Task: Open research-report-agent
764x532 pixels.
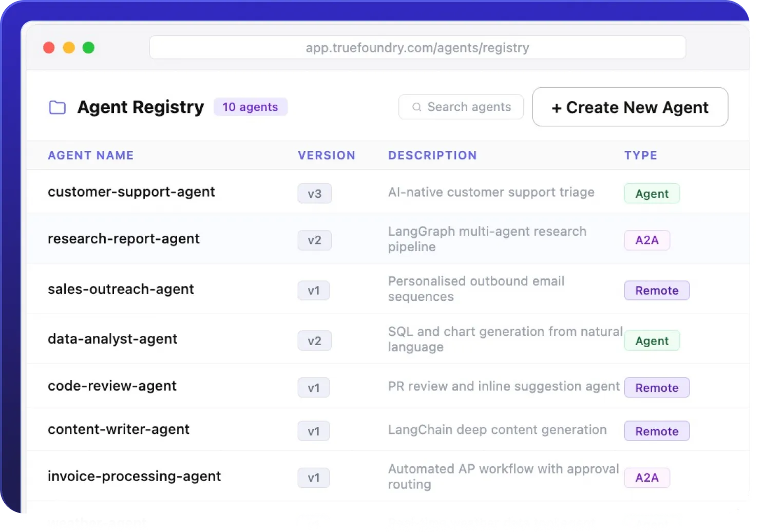Action: [x=124, y=239]
